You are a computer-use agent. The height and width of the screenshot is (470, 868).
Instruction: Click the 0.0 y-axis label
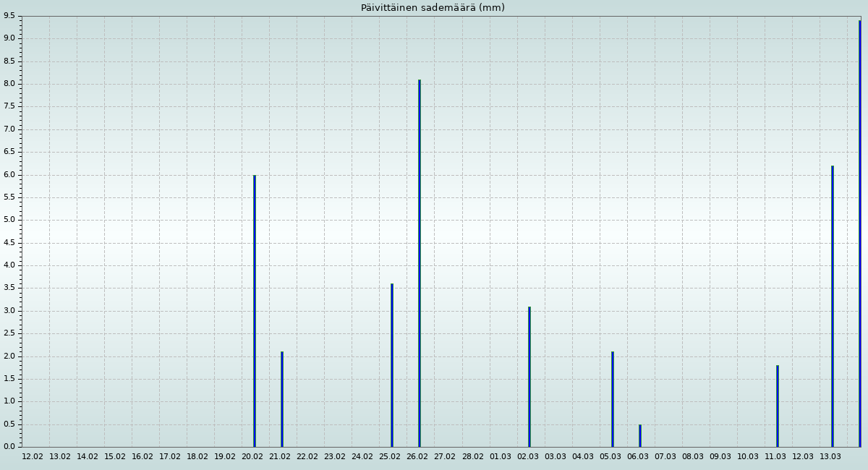click(9, 446)
